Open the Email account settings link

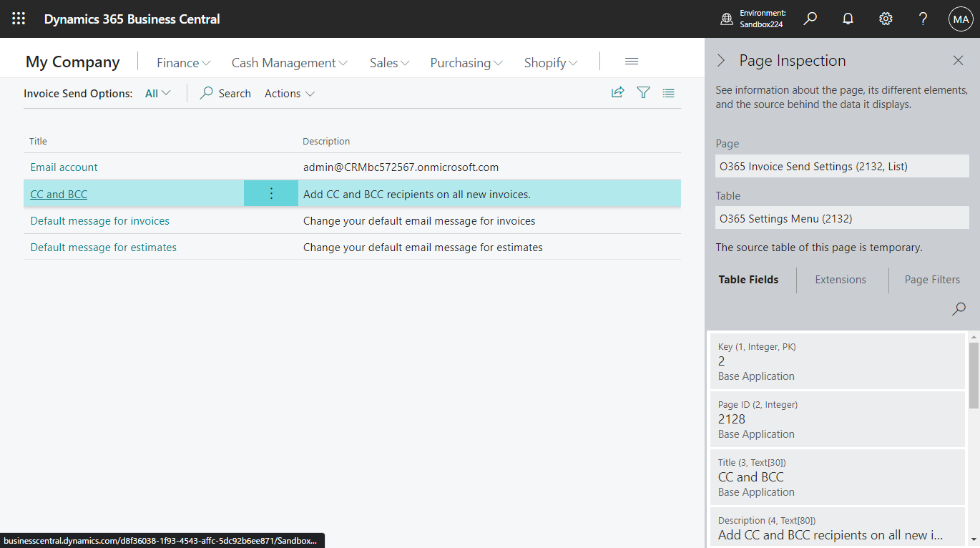[64, 167]
